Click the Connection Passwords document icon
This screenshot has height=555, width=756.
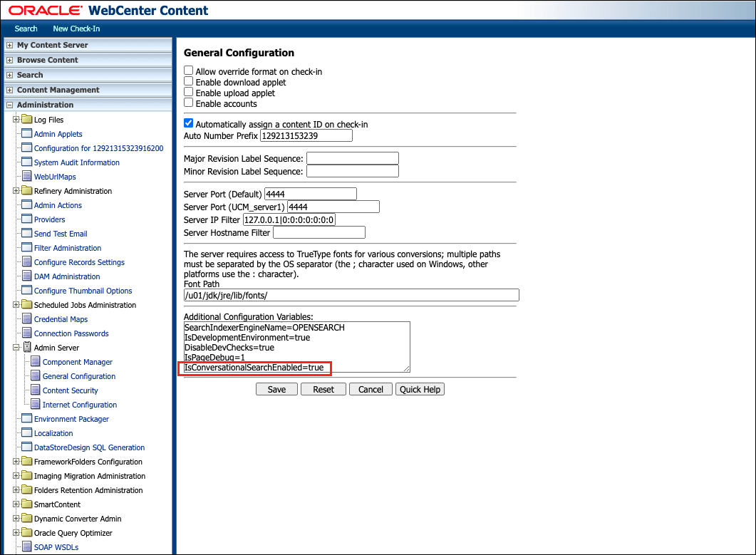[x=27, y=333]
